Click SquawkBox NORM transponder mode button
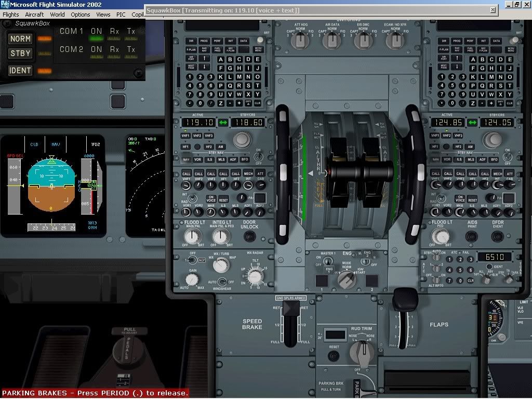 20,38
